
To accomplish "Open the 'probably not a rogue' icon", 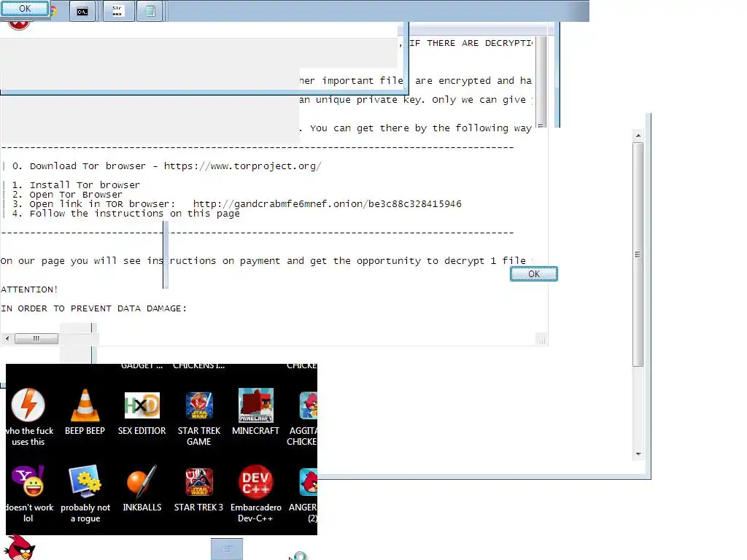I will [85, 494].
